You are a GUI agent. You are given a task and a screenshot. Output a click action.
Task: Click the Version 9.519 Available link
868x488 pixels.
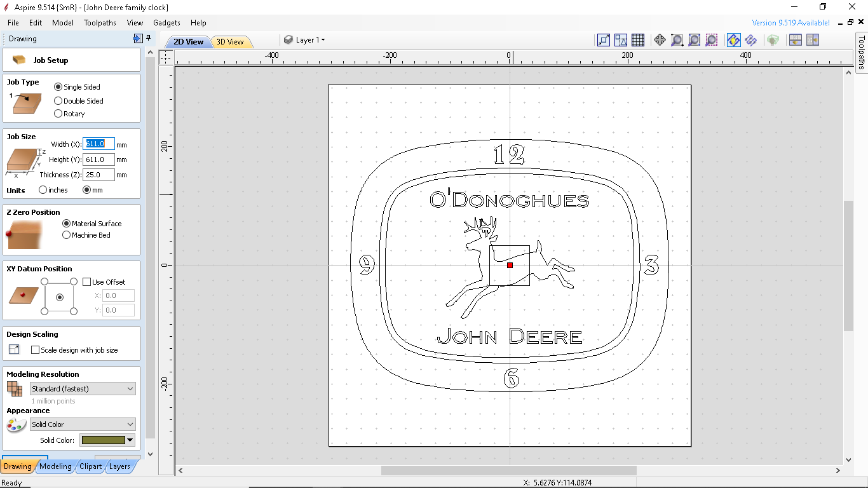[790, 22]
